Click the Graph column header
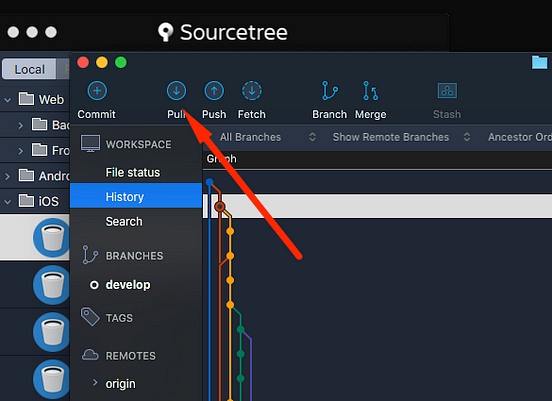Image resolution: width=552 pixels, height=401 pixels. pyautogui.click(x=221, y=159)
